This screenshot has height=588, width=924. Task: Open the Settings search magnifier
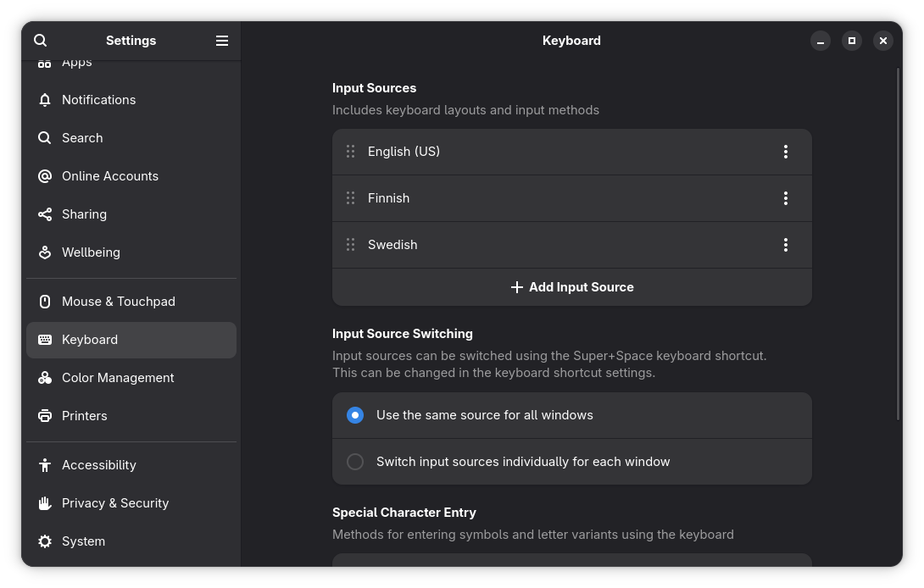tap(40, 41)
